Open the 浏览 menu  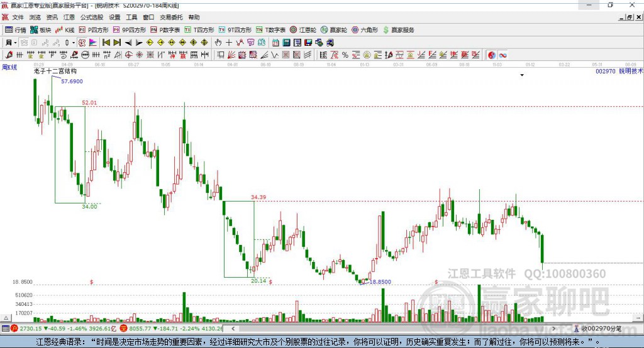35,17
